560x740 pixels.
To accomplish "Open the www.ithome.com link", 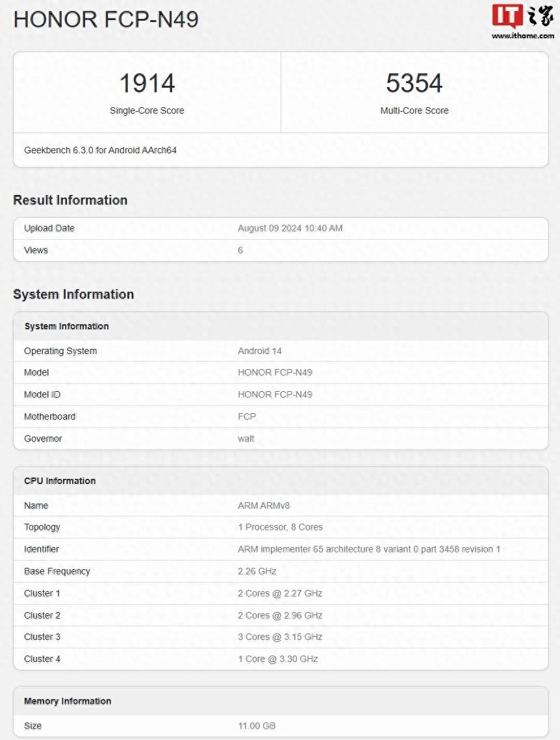I will pos(523,36).
